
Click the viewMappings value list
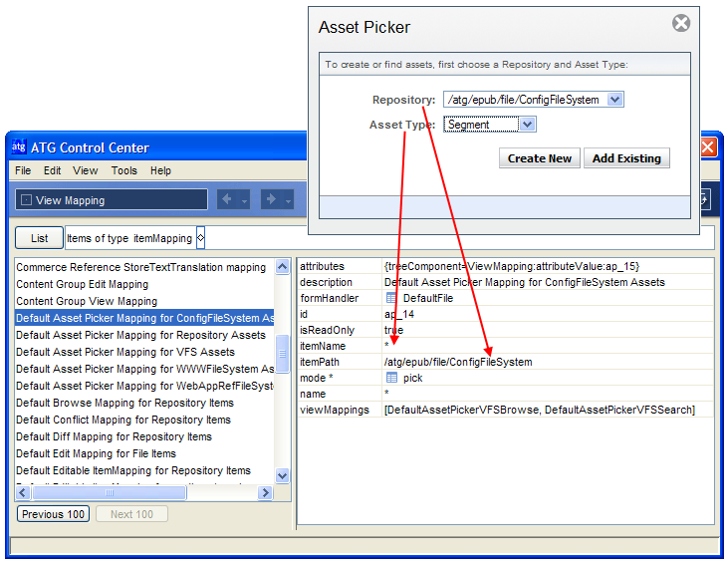tap(540, 410)
